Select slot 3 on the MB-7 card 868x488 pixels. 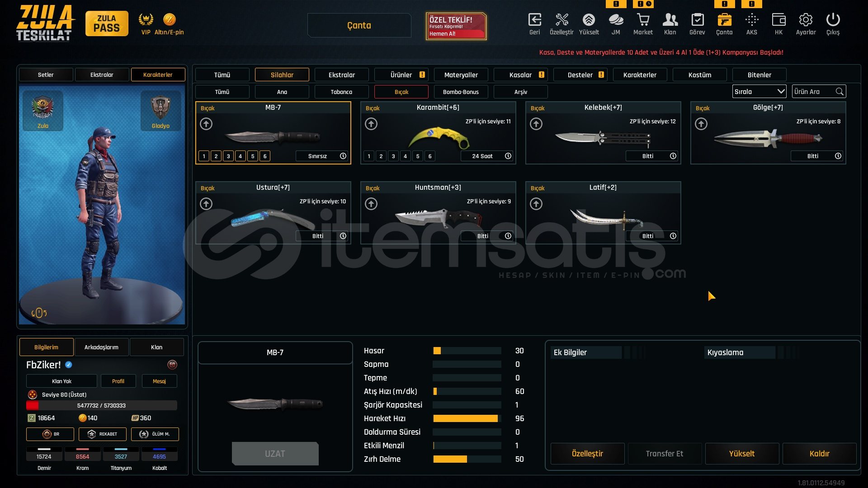pos(228,156)
